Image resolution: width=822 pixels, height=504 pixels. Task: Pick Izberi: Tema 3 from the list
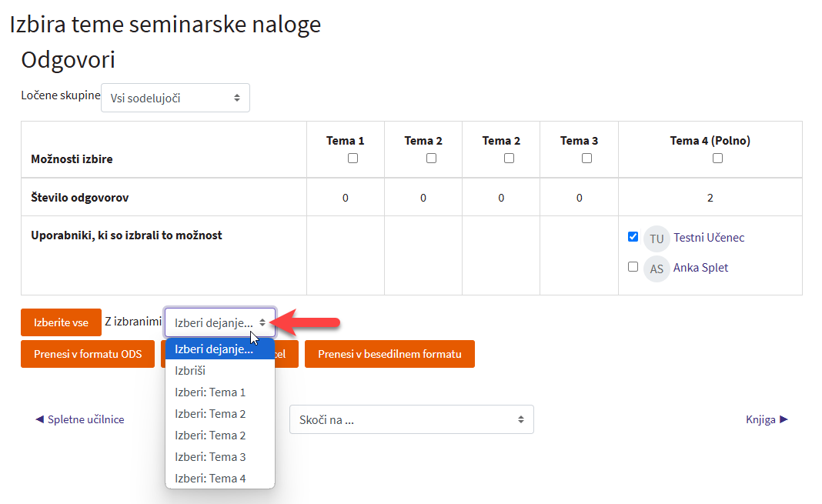(210, 457)
